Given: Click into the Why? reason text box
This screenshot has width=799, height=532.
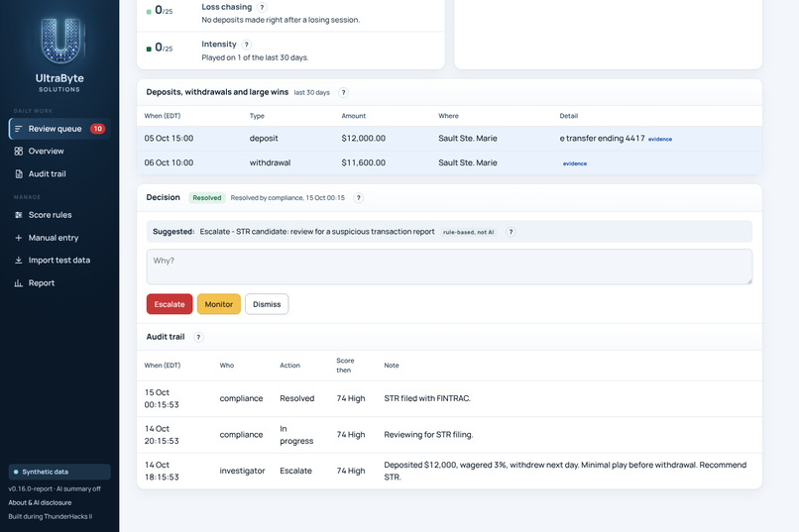Looking at the screenshot, I should [x=449, y=266].
